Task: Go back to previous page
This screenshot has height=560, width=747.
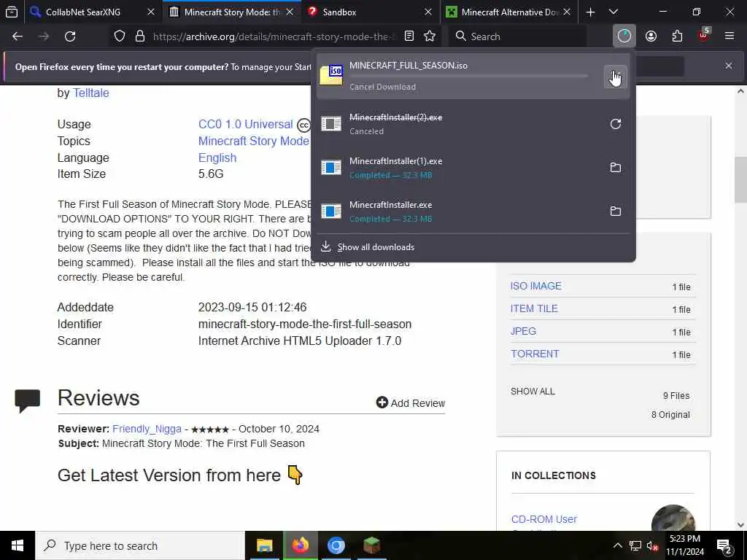Action: click(18, 36)
